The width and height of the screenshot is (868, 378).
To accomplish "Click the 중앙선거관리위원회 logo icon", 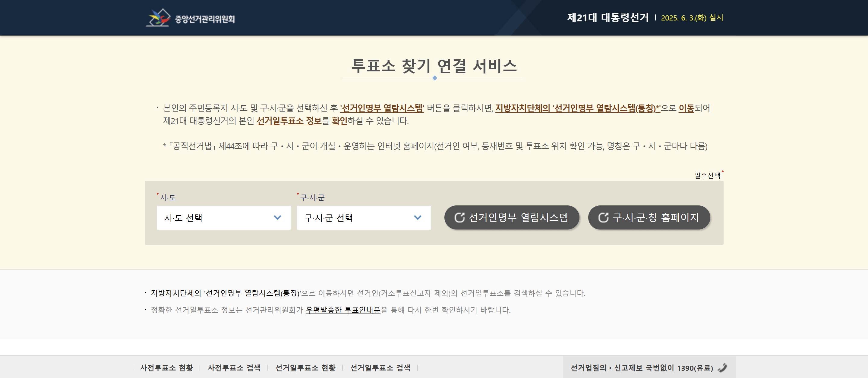I will coord(158,17).
